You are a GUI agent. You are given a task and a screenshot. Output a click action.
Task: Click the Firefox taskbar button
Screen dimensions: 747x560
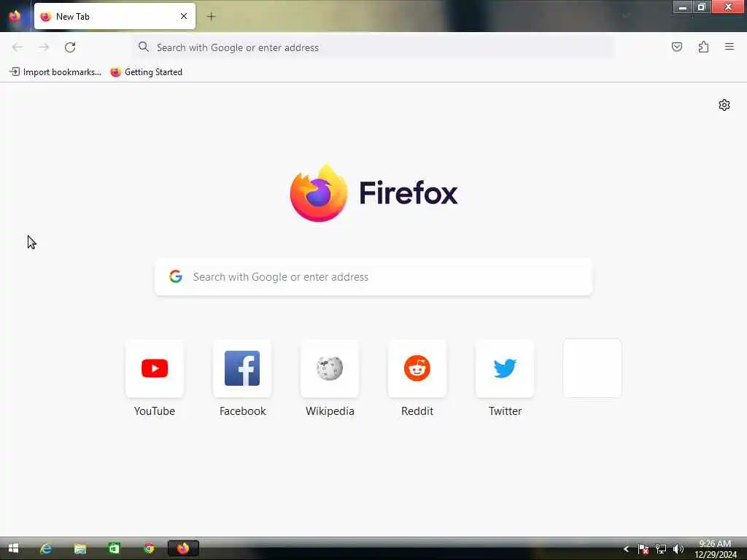183,548
